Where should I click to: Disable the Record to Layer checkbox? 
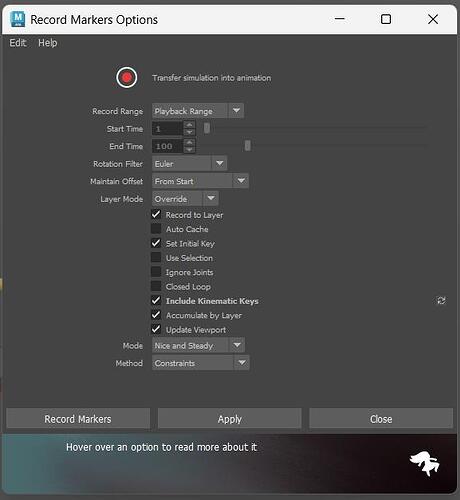[156, 214]
